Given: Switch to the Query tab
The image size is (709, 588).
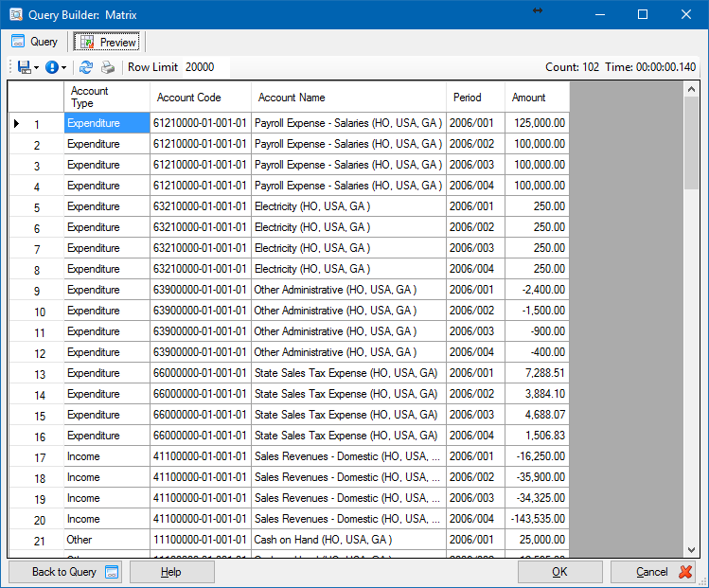Looking at the screenshot, I should point(34,42).
